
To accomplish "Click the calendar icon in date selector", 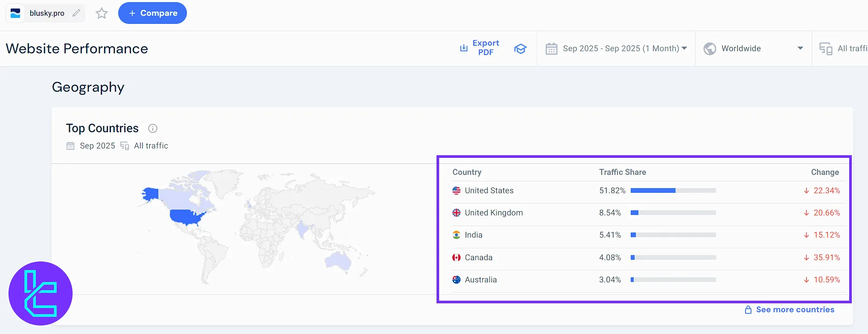I will [x=551, y=49].
